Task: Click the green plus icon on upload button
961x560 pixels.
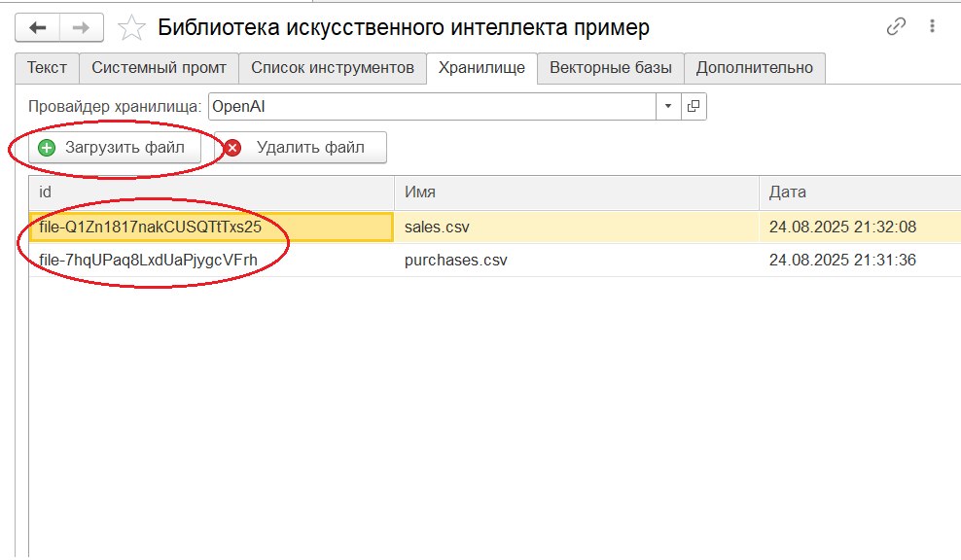Action: [46, 147]
